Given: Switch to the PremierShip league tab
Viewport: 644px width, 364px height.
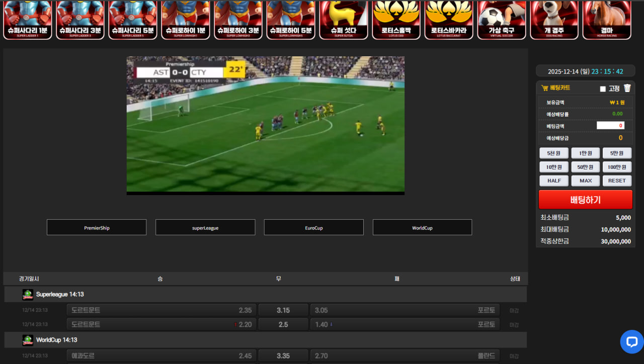Looking at the screenshot, I should pyautogui.click(x=97, y=228).
